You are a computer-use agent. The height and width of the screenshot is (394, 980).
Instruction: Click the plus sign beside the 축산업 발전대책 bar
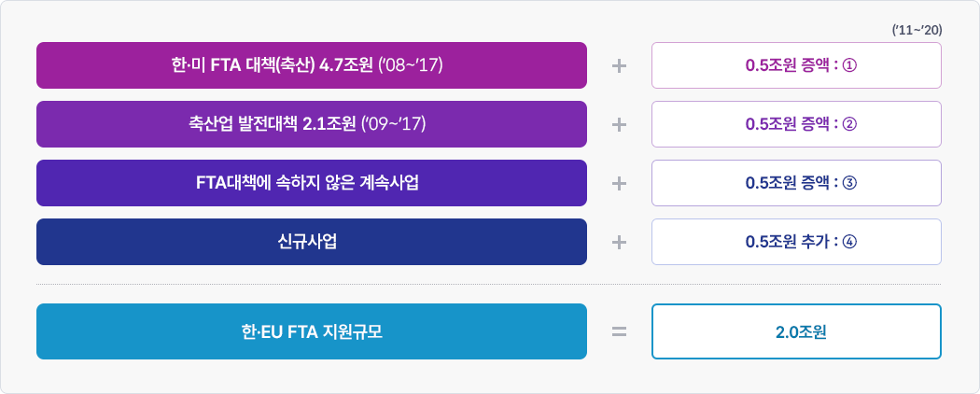(x=618, y=124)
